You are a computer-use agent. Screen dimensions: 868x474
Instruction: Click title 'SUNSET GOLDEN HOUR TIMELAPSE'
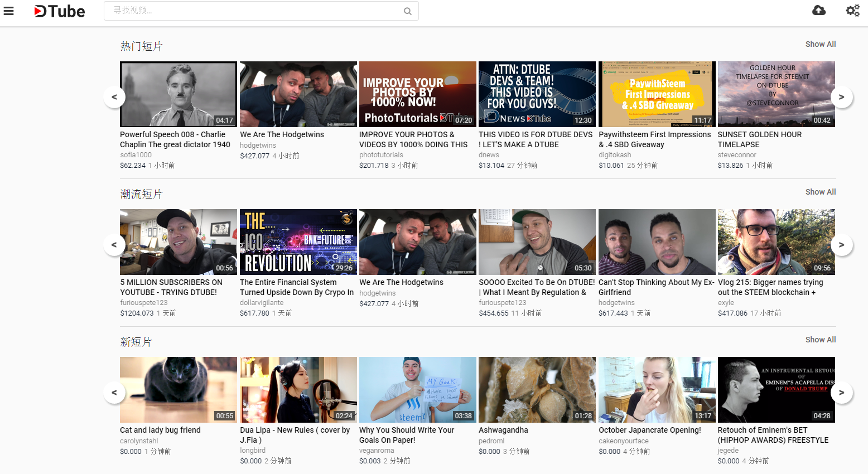760,139
